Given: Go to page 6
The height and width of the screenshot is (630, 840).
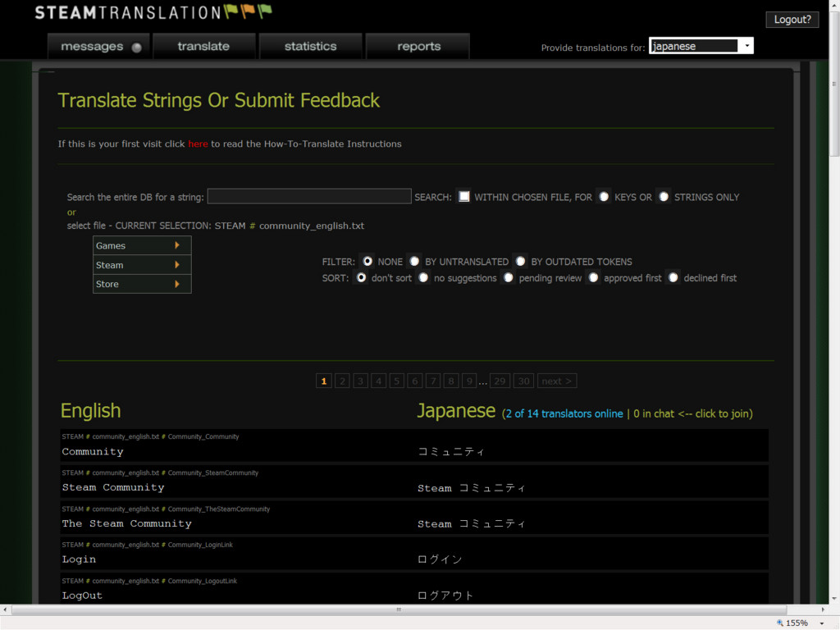Looking at the screenshot, I should [x=414, y=381].
